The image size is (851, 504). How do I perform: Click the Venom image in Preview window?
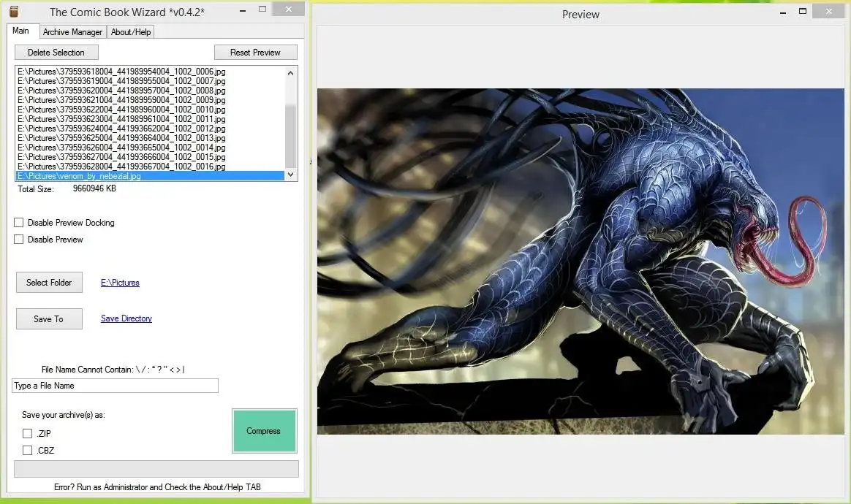[x=580, y=261]
